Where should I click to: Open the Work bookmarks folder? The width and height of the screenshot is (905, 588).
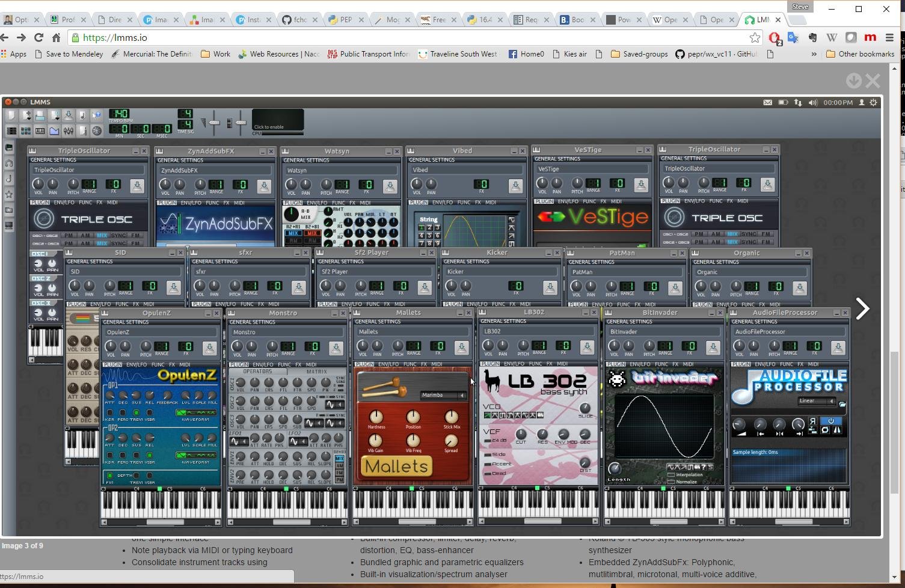click(215, 54)
